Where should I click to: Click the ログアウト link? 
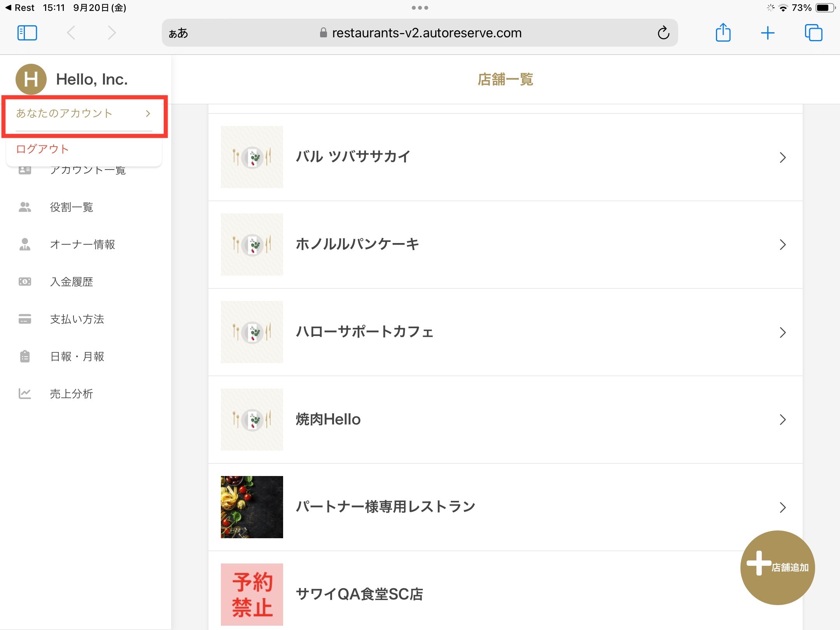[42, 149]
